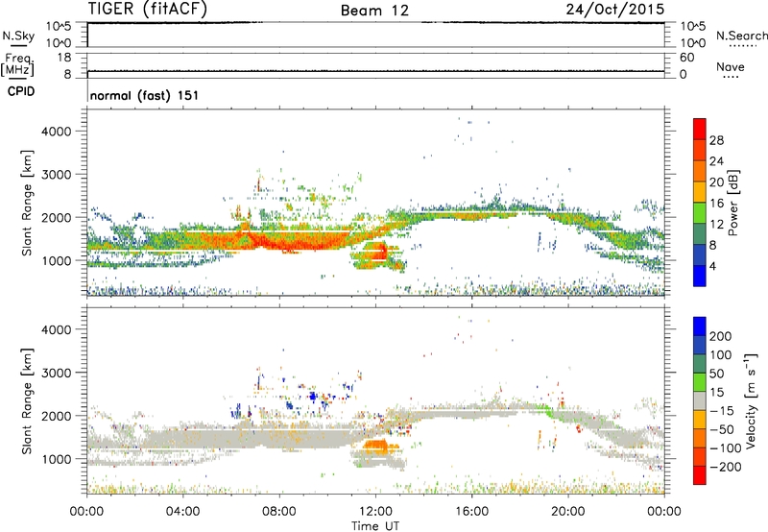768x532 pixels.
Task: Click the 'Nave' legend label
Action: coord(731,66)
